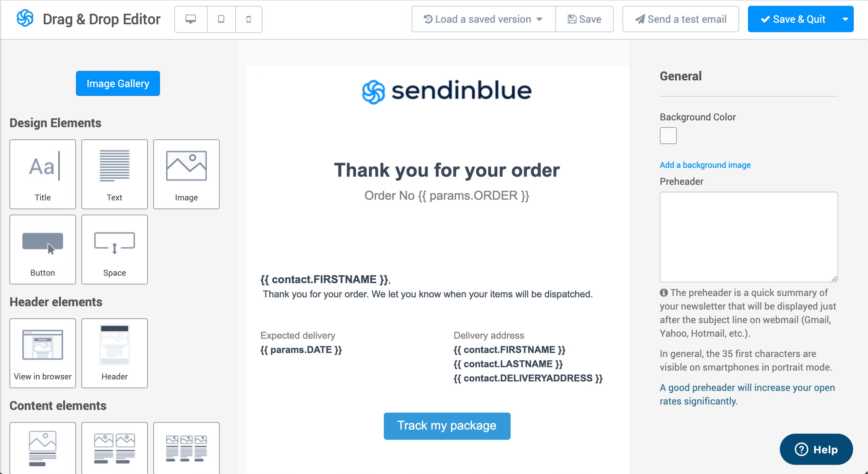Click the Track my package button
The width and height of the screenshot is (868, 474).
(x=446, y=426)
